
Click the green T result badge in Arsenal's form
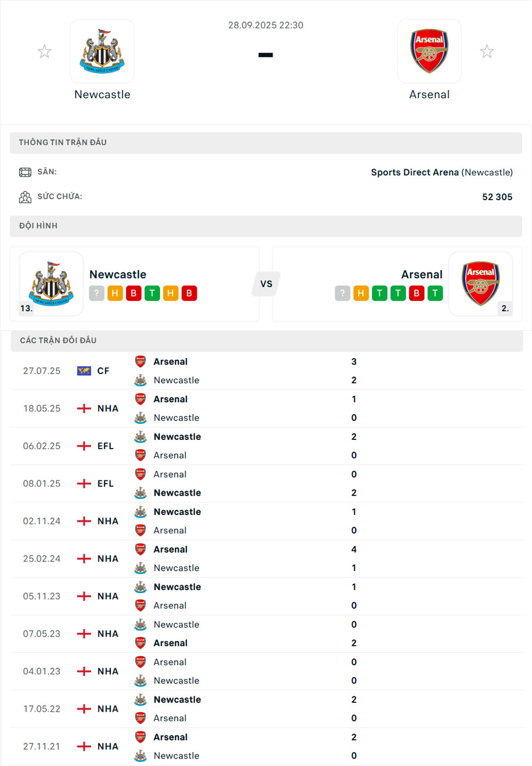379,293
